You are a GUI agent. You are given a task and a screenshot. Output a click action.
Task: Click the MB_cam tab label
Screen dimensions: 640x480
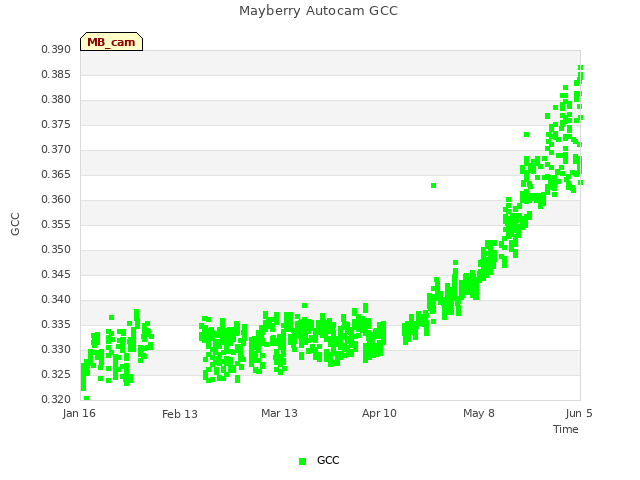111,42
